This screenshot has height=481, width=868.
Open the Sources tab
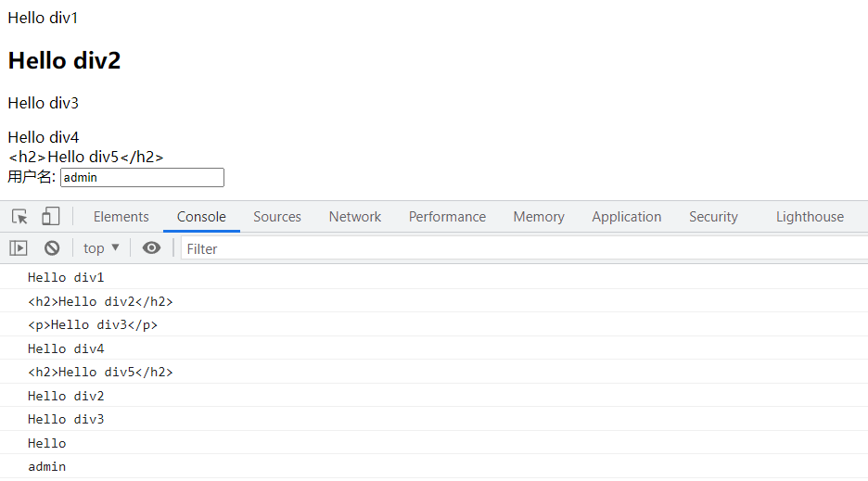276,217
